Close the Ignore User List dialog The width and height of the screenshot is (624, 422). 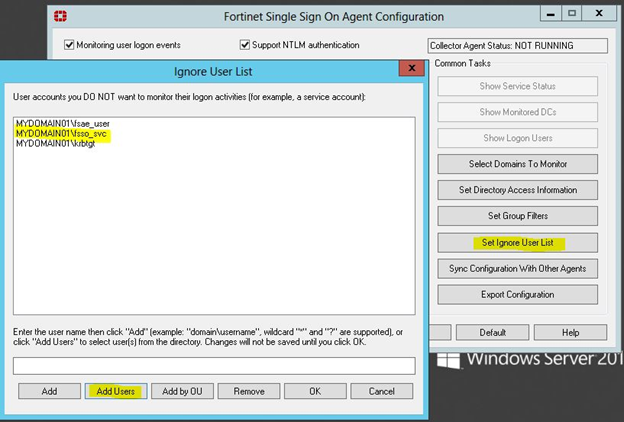tap(412, 68)
